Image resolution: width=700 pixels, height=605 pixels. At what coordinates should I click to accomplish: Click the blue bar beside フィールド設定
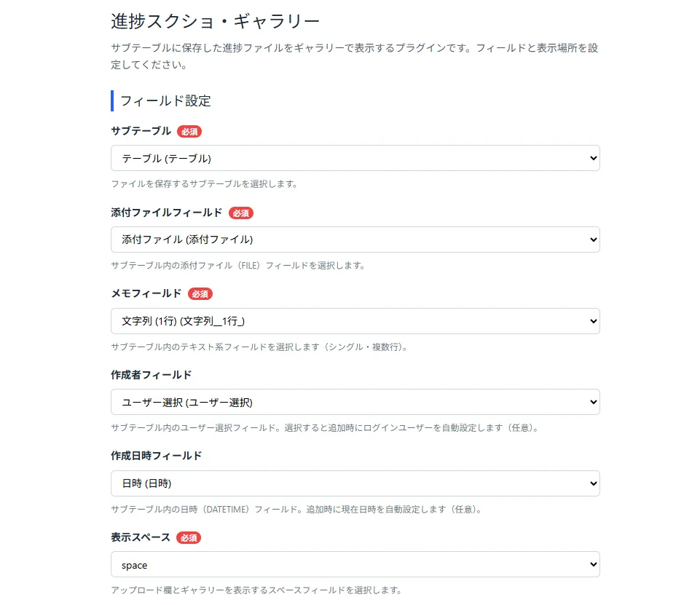[111, 101]
